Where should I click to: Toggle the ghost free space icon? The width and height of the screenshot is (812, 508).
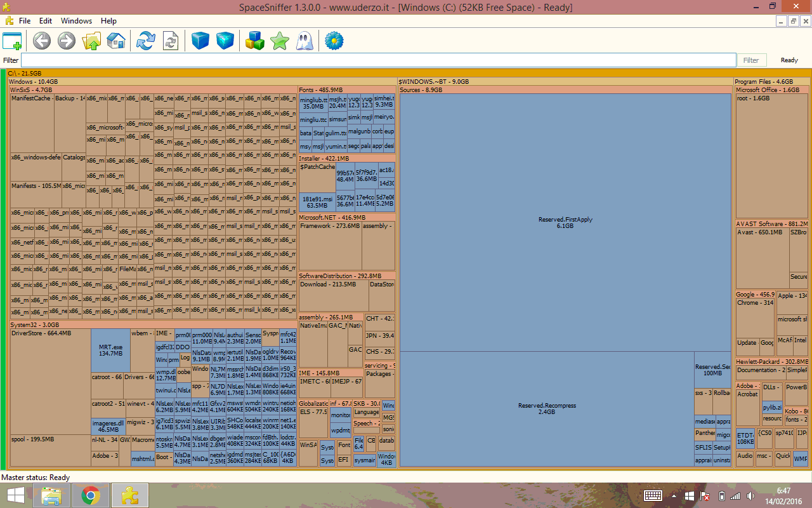click(304, 41)
